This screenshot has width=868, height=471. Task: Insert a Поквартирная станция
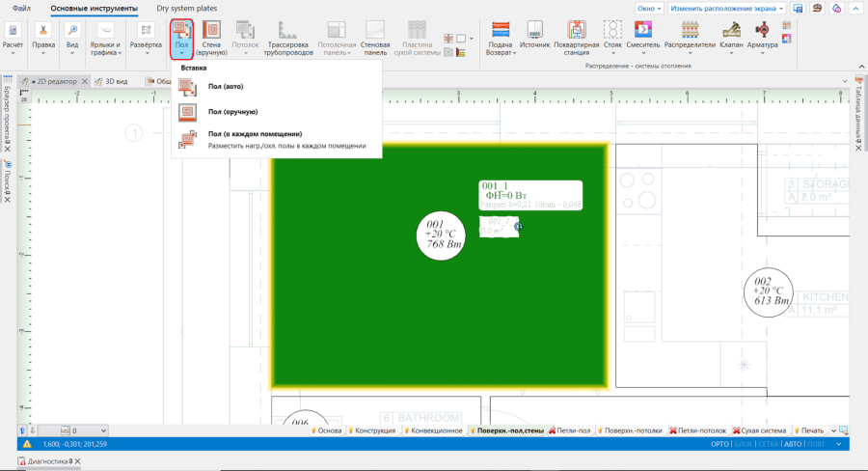pyautogui.click(x=577, y=39)
